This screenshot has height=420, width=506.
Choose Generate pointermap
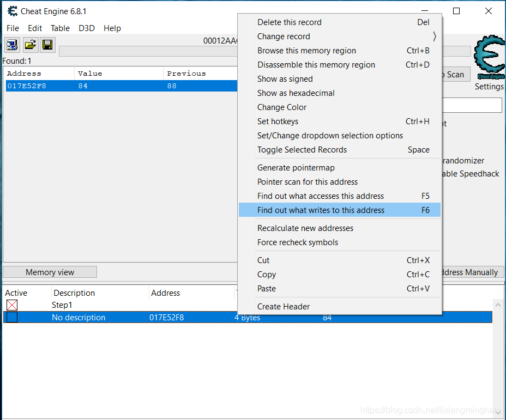[x=340, y=168]
